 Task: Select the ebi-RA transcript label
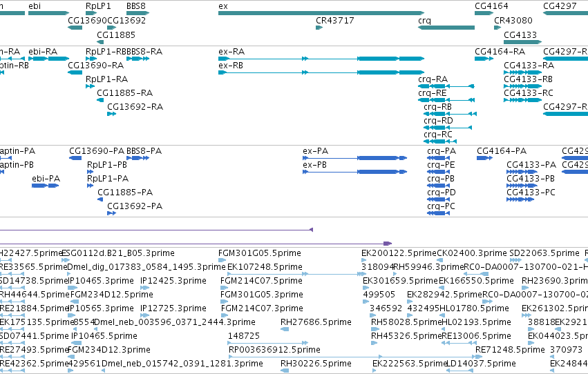click(43, 52)
